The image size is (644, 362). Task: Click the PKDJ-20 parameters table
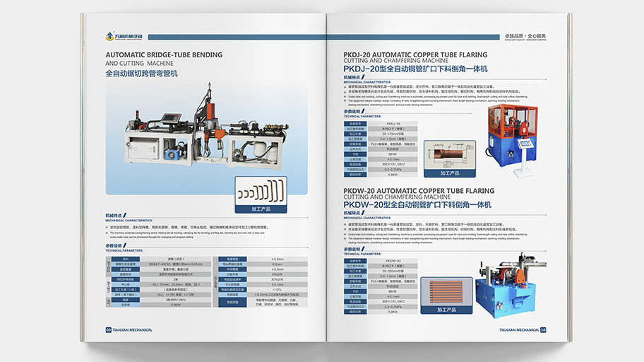pos(381,149)
